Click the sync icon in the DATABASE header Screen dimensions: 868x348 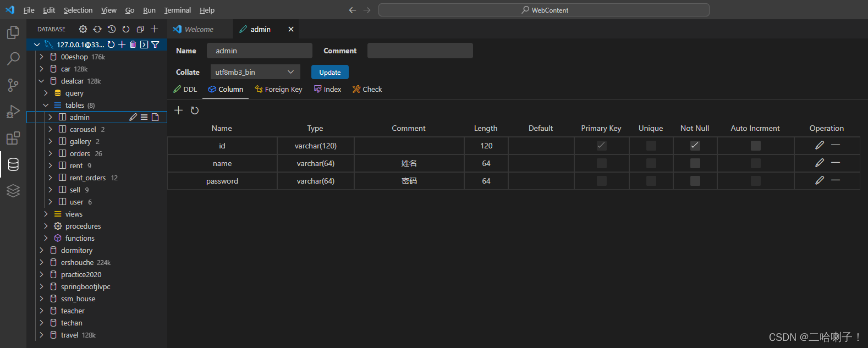pyautogui.click(x=97, y=29)
